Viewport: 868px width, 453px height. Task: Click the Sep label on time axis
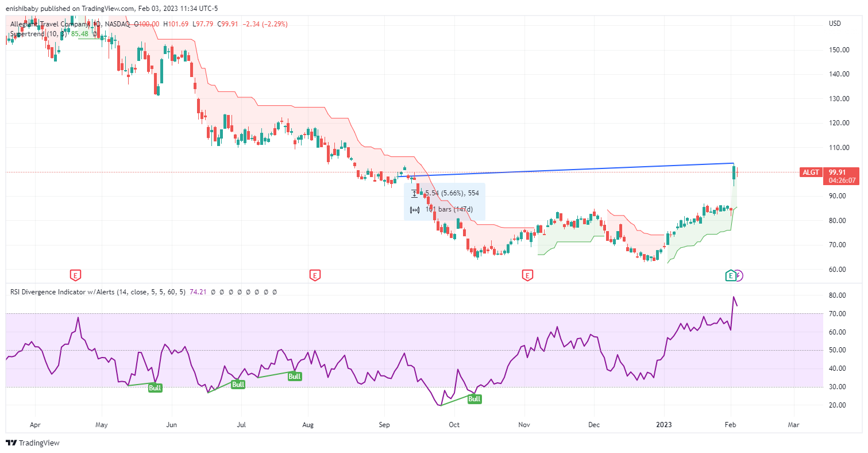tap(384, 425)
